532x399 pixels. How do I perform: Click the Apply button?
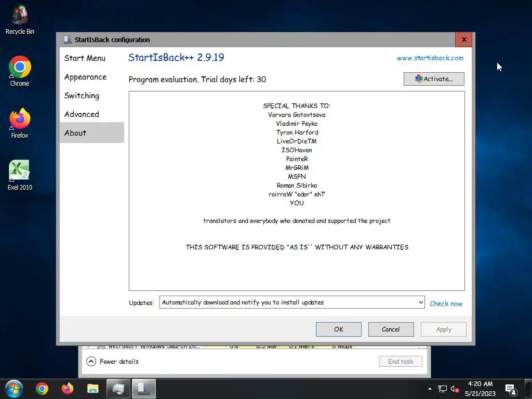[x=444, y=329]
